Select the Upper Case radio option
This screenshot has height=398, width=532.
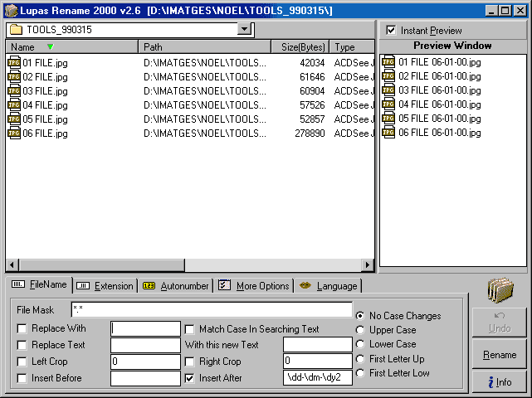(x=360, y=330)
